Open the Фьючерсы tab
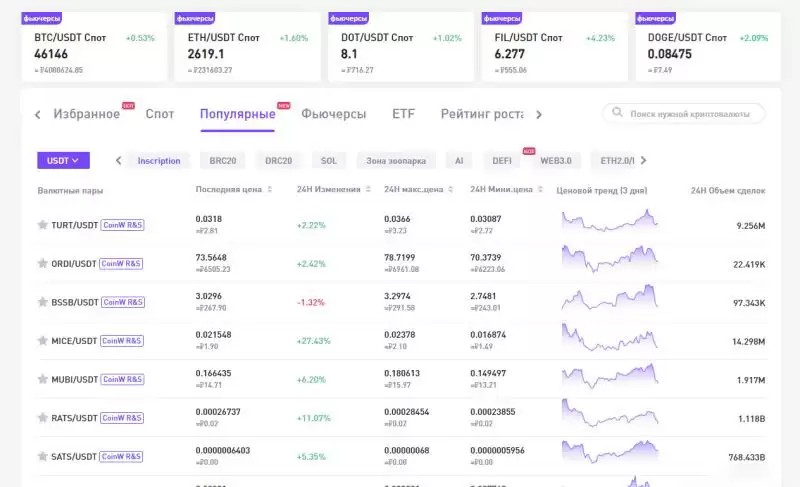Viewport: 800px width, 487px height. [333, 114]
